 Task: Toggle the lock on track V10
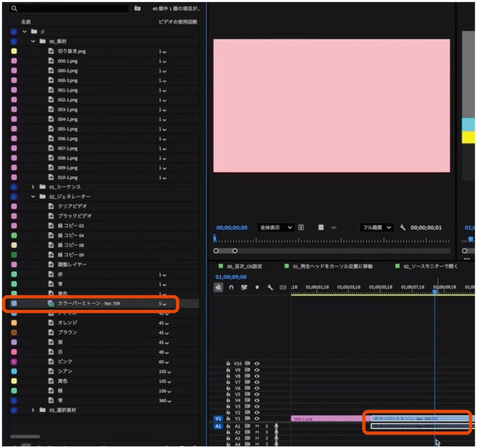pos(228,363)
